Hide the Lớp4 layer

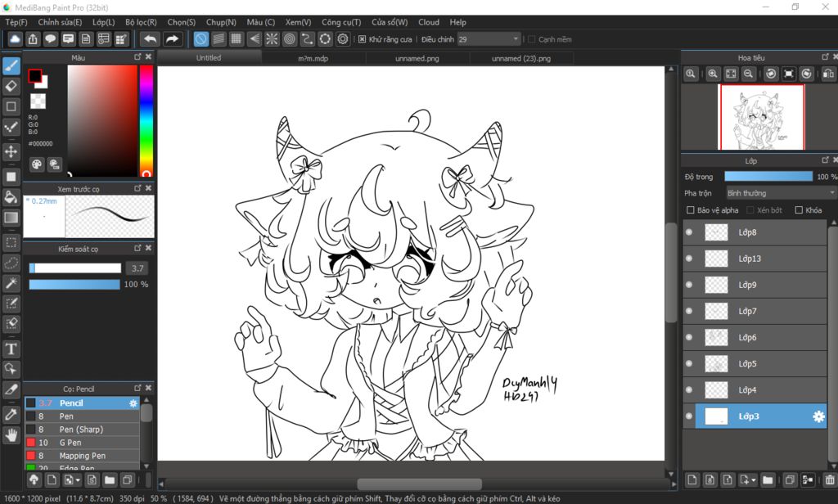(x=689, y=389)
